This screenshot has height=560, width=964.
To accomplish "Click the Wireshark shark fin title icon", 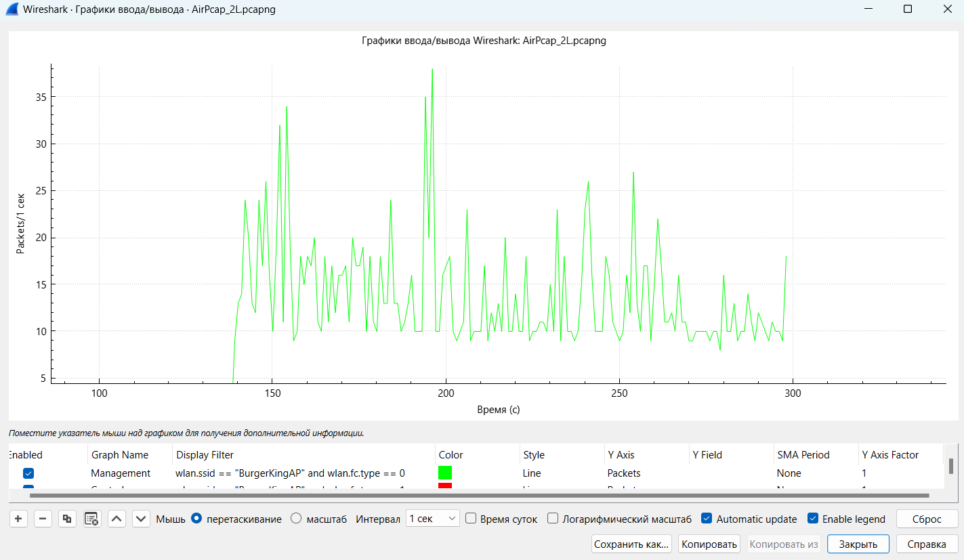I will pyautogui.click(x=12, y=10).
